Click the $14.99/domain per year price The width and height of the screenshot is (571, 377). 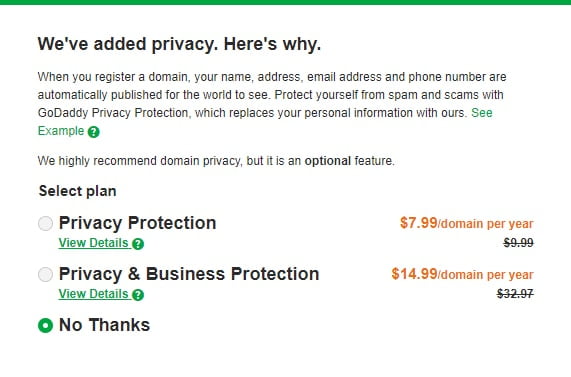pyautogui.click(x=462, y=274)
